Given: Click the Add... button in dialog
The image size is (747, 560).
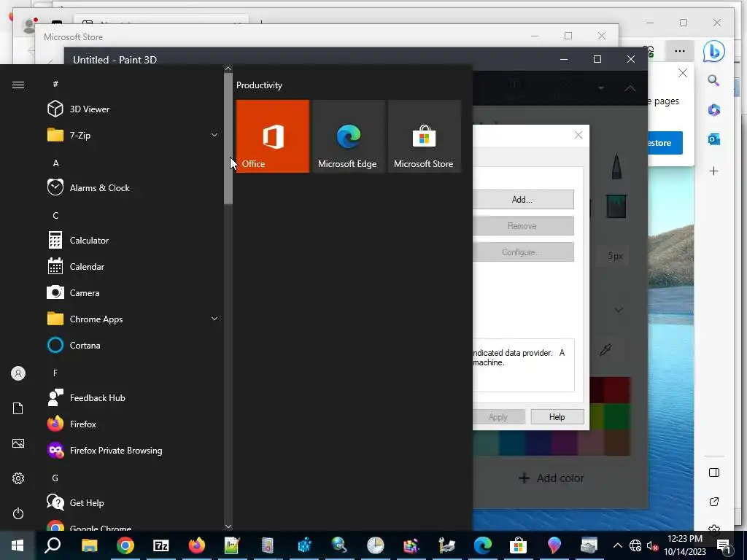Looking at the screenshot, I should tap(523, 200).
